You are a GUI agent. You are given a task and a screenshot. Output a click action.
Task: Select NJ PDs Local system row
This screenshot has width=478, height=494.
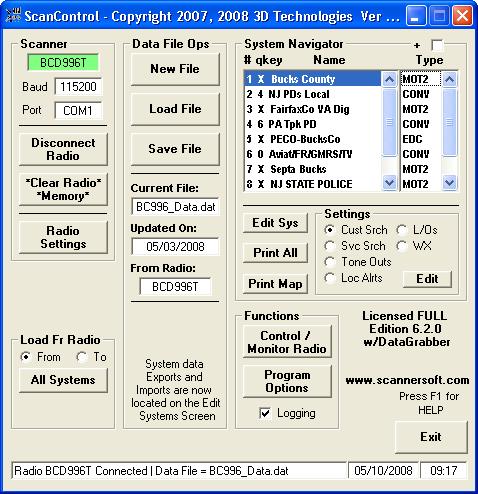point(313,94)
